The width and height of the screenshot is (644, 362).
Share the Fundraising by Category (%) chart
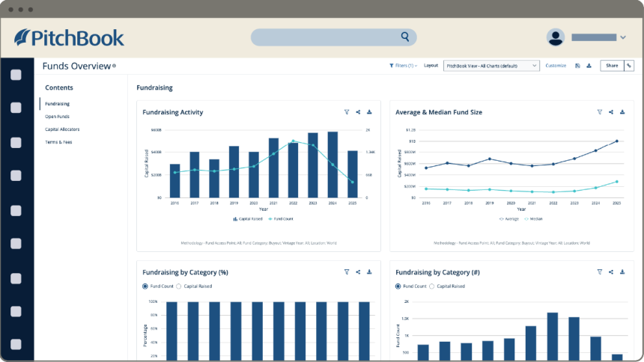point(358,272)
